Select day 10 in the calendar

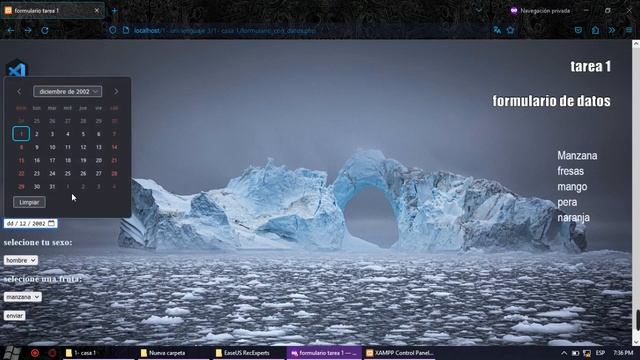click(52, 147)
